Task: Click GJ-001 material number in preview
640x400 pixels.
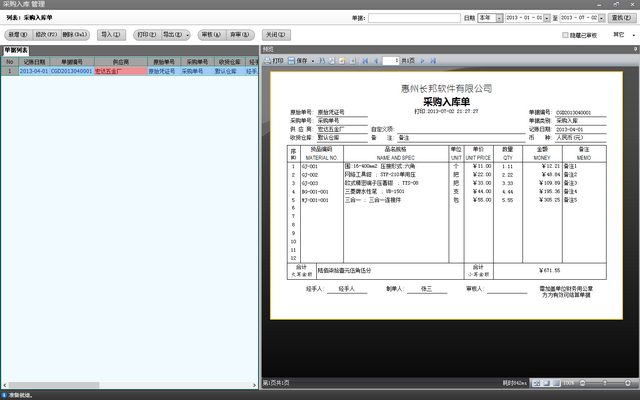Action: pyautogui.click(x=310, y=167)
